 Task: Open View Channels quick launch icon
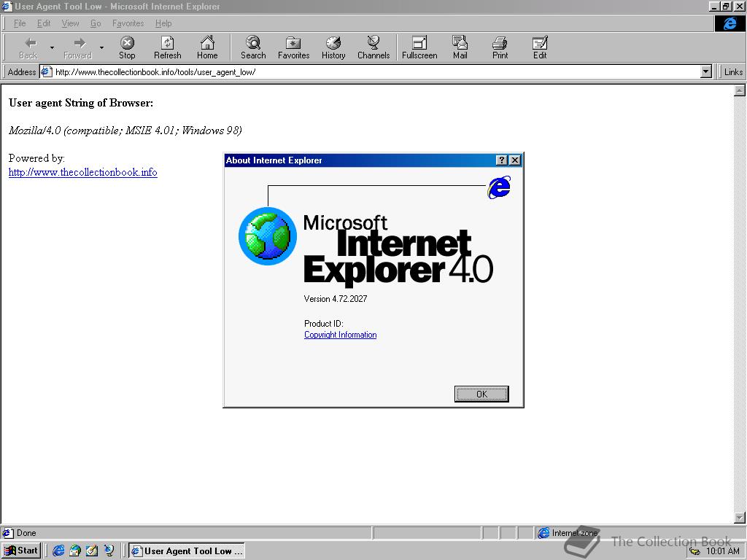109,551
